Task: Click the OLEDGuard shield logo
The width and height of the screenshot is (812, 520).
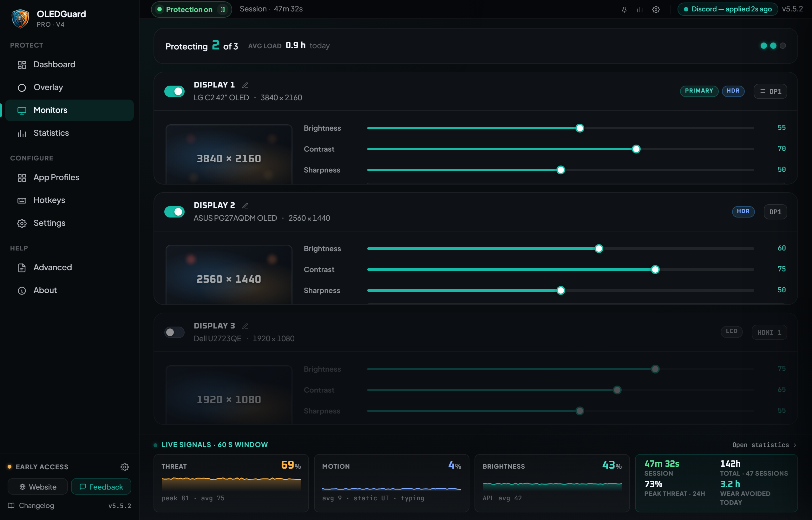Action: pos(20,19)
